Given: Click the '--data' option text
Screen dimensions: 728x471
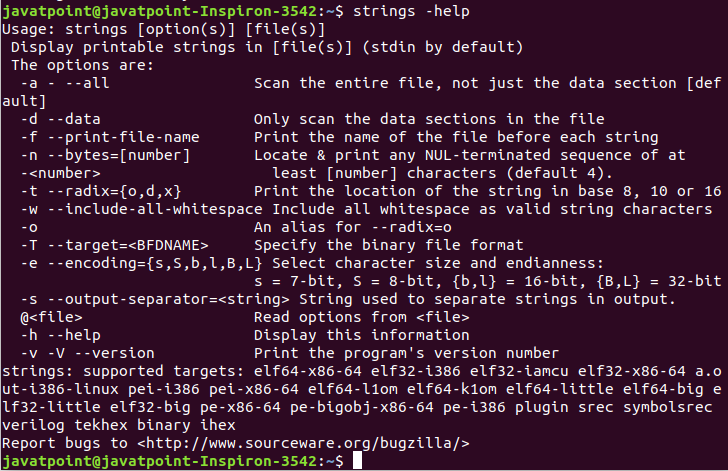Looking at the screenshot, I should [x=74, y=119].
